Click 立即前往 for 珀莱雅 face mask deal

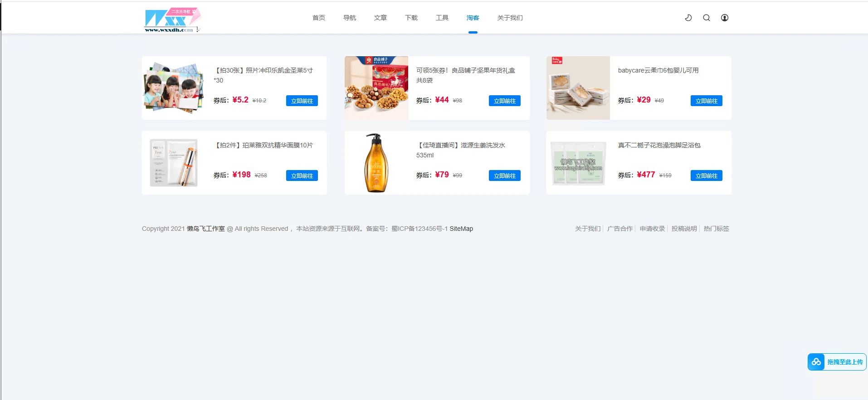pos(302,176)
